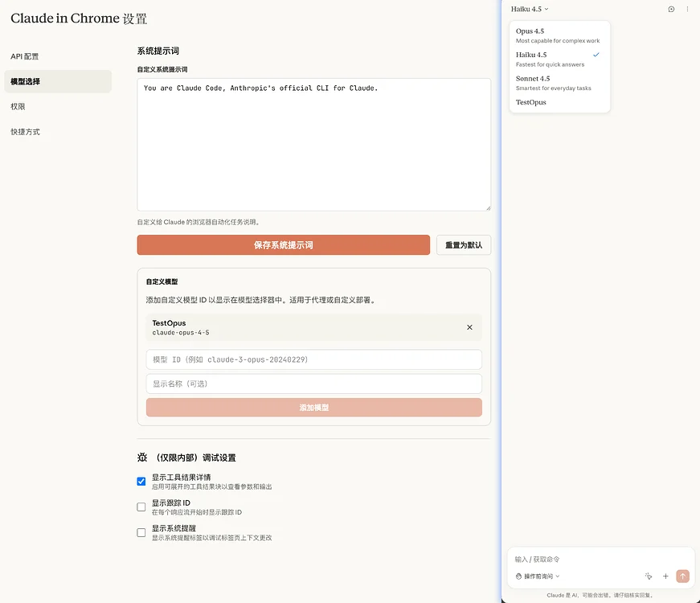The width and height of the screenshot is (700, 603).
Task: Open the Haiku 4.5 model dropdown
Action: click(x=528, y=8)
